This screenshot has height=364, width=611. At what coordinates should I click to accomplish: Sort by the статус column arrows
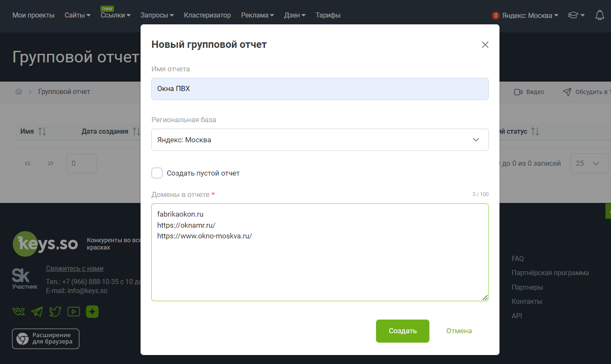tap(535, 132)
